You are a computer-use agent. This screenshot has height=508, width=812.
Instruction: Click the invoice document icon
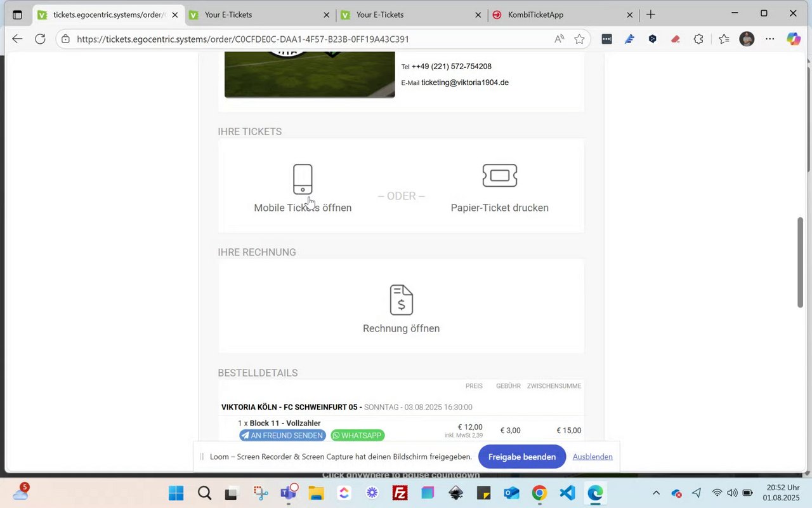click(x=401, y=300)
